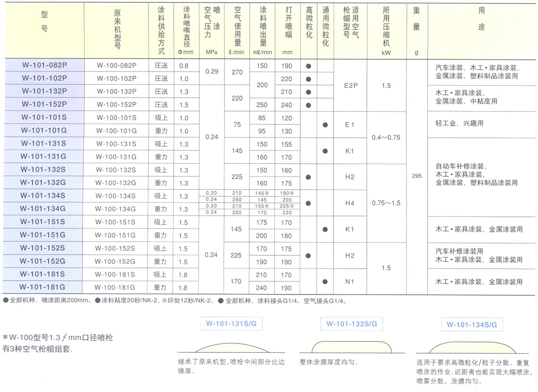The width and height of the screenshot is (538, 392).
Task: Select the W-101-101G model cell
Action: [x=44, y=130]
